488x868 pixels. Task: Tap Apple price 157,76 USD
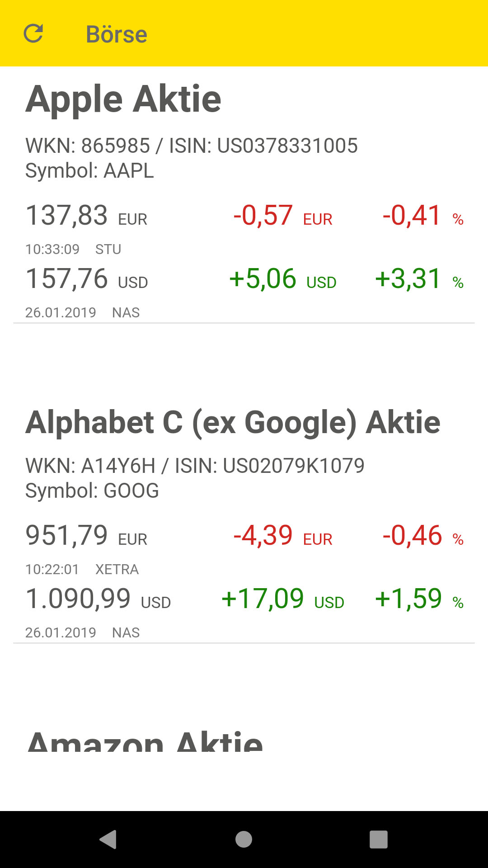click(86, 278)
